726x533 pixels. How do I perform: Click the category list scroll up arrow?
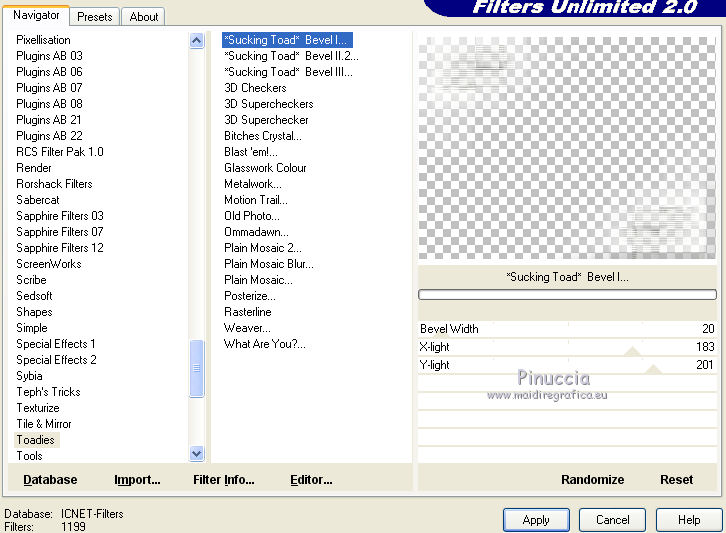pyautogui.click(x=197, y=41)
